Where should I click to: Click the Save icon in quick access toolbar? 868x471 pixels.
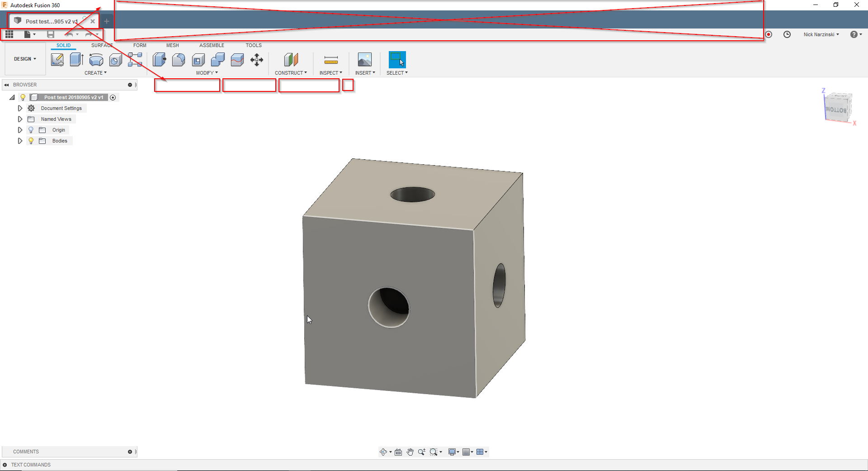[x=51, y=34]
